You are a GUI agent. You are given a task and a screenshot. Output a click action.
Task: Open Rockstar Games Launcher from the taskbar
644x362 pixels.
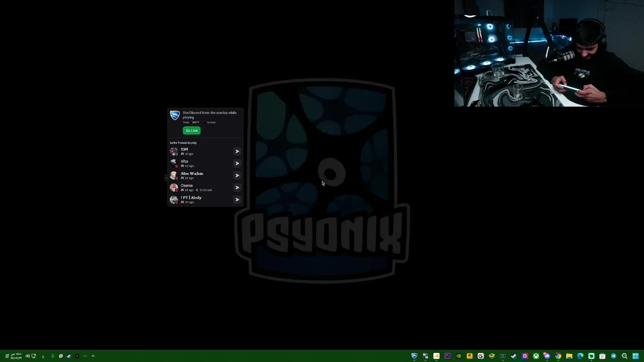coord(469,356)
